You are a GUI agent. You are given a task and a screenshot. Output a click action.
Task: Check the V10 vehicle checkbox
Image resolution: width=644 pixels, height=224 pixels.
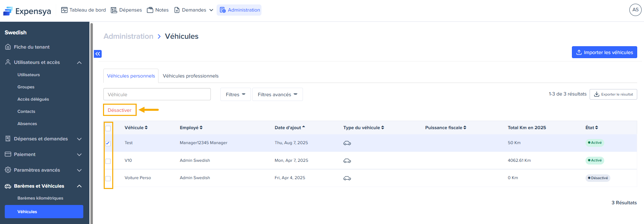pos(108,161)
